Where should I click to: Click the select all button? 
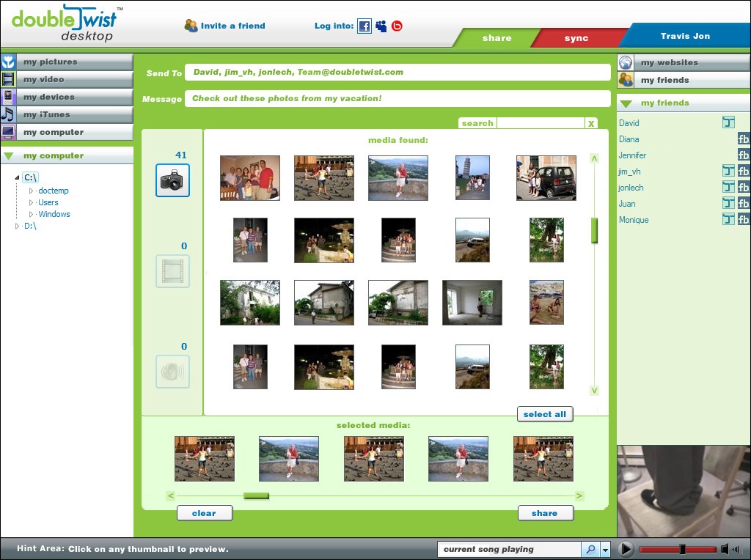(544, 414)
